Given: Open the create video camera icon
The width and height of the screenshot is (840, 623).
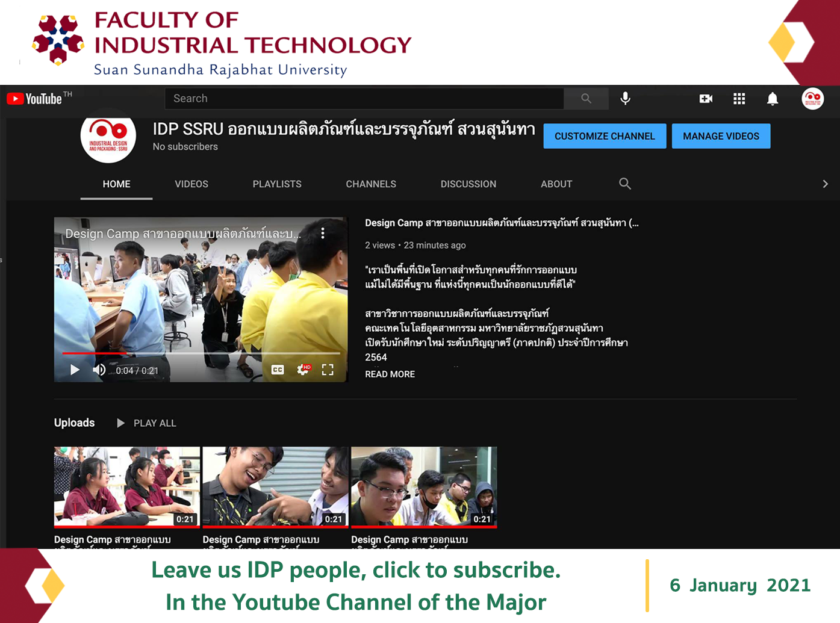Looking at the screenshot, I should 706,99.
